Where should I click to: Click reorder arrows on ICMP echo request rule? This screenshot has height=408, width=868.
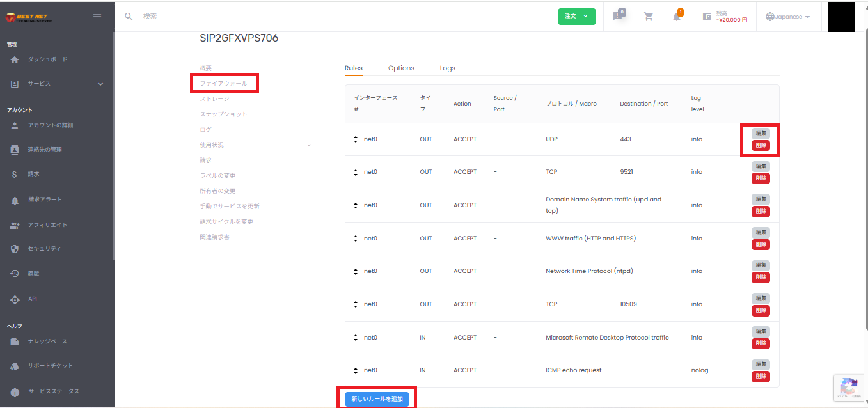[x=356, y=370]
